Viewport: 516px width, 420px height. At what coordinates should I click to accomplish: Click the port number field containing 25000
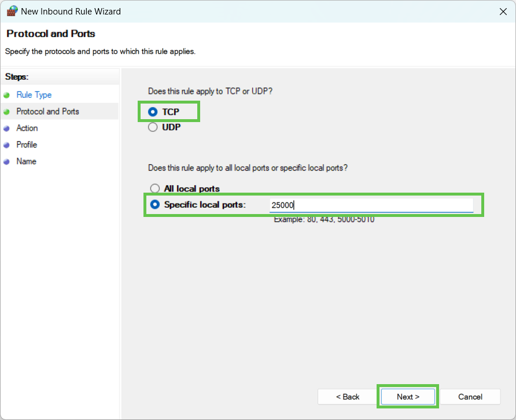371,205
